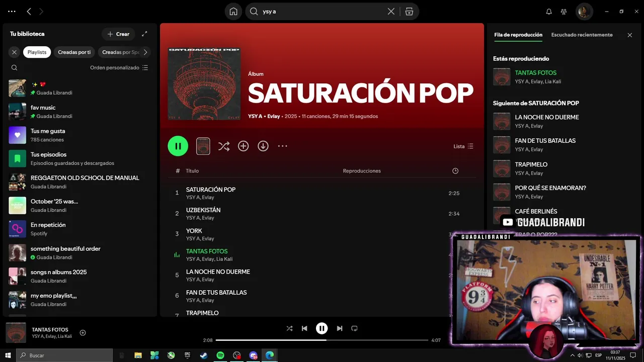Open the artist link YSY A in header
The height and width of the screenshot is (362, 644).
255,116
